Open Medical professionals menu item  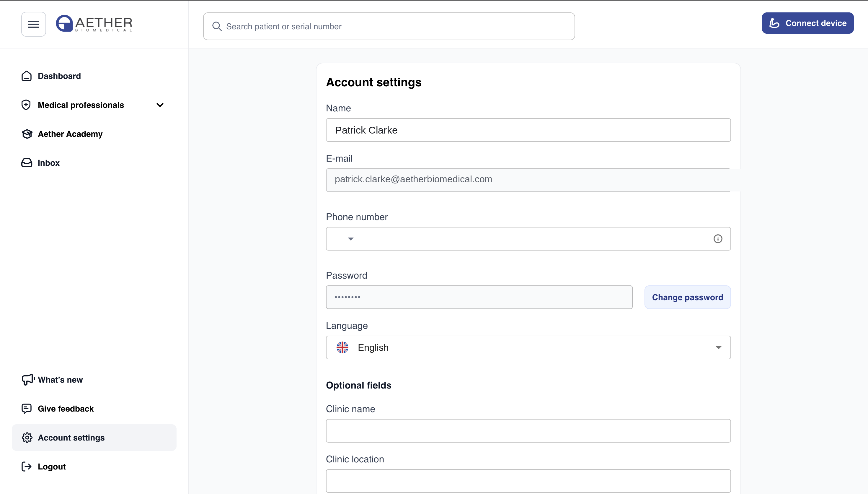click(94, 105)
